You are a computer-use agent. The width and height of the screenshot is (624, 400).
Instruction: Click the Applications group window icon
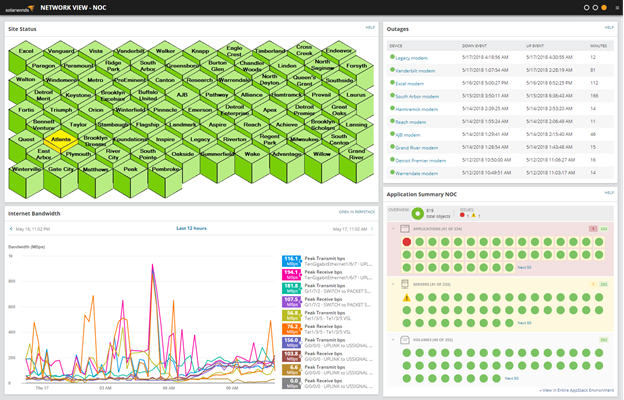coord(405,229)
